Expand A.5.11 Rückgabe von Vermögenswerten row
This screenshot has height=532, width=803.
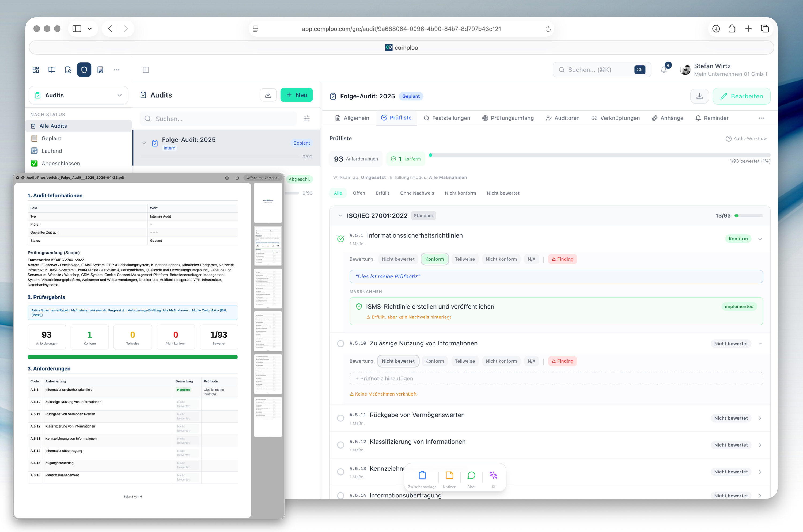coord(760,418)
